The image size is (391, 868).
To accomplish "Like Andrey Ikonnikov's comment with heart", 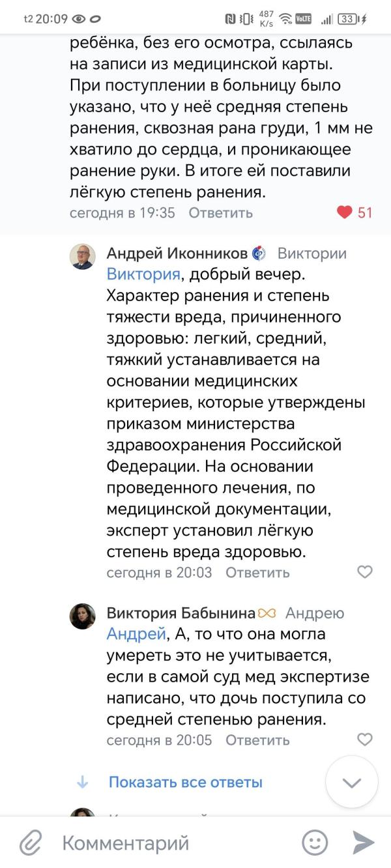I will point(365,572).
